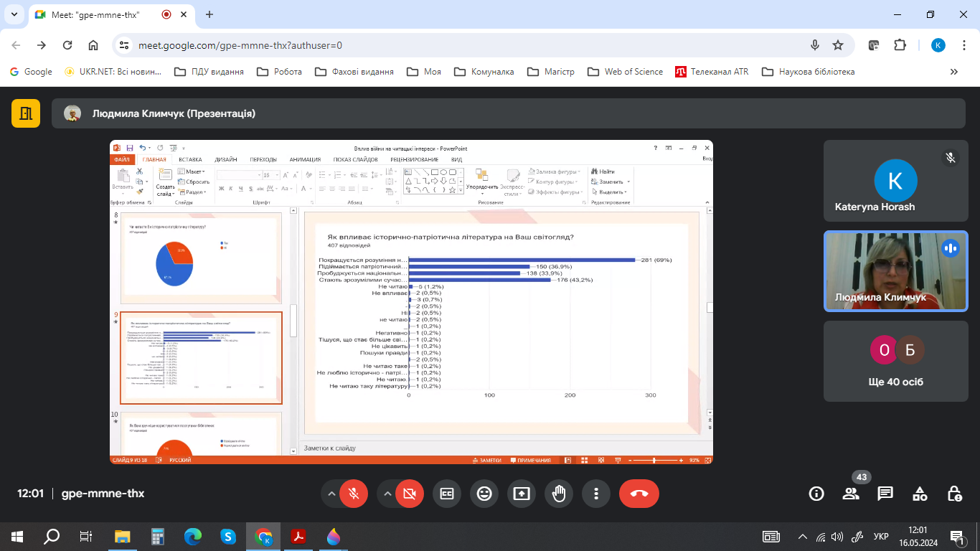Open the Meet activities panel
This screenshot has width=980, height=551.
920,494
